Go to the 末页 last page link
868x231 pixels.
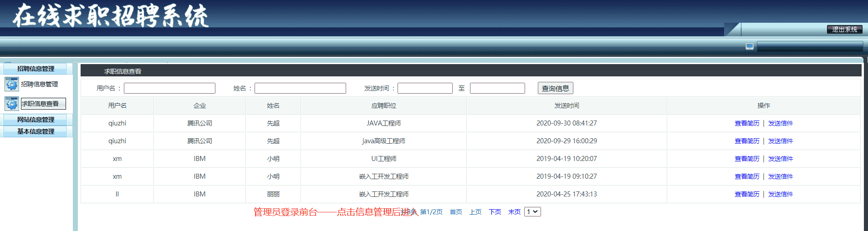tap(515, 212)
